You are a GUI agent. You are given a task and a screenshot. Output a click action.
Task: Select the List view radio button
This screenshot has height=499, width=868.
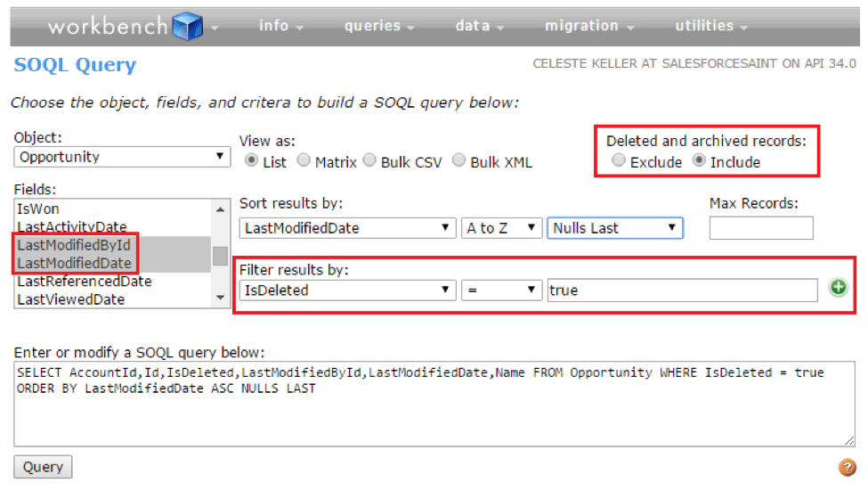pos(251,161)
